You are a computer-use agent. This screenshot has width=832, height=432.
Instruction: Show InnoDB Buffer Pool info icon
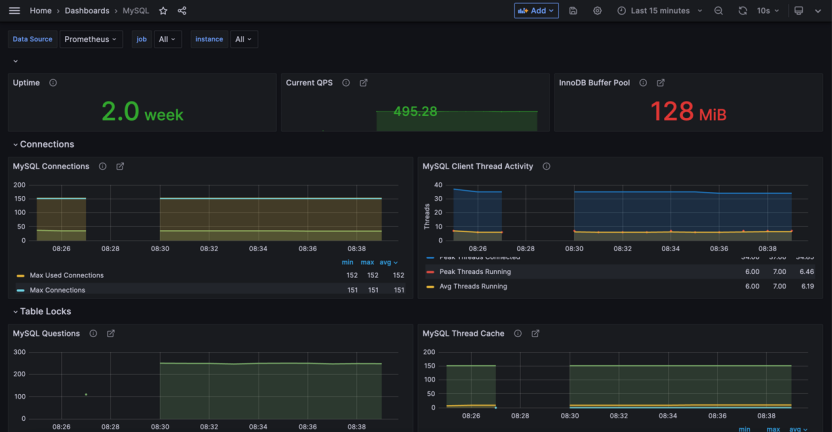pos(643,83)
